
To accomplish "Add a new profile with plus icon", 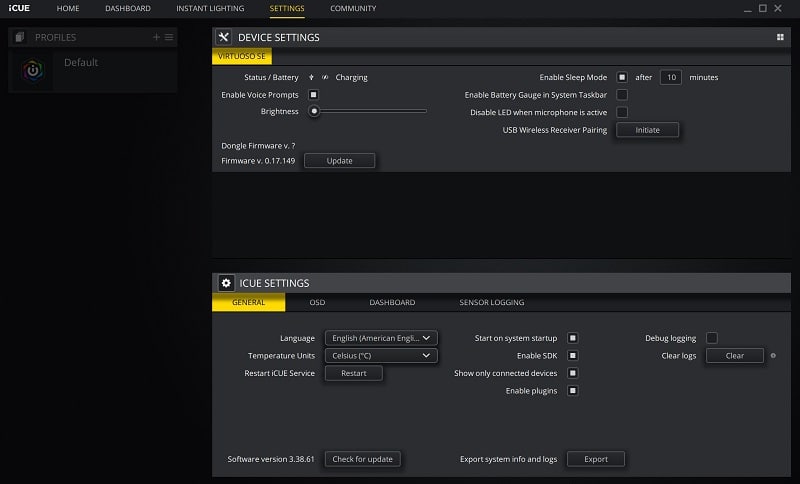I will (x=156, y=37).
